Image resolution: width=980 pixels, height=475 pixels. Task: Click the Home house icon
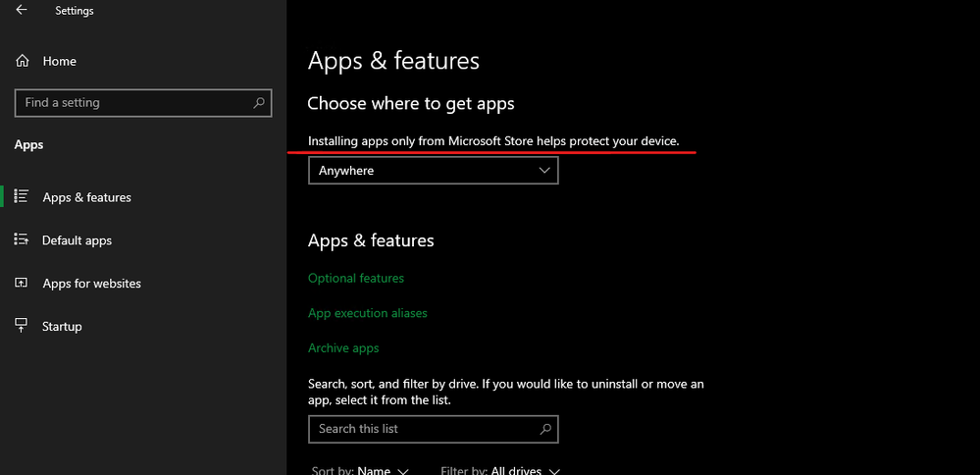click(22, 61)
